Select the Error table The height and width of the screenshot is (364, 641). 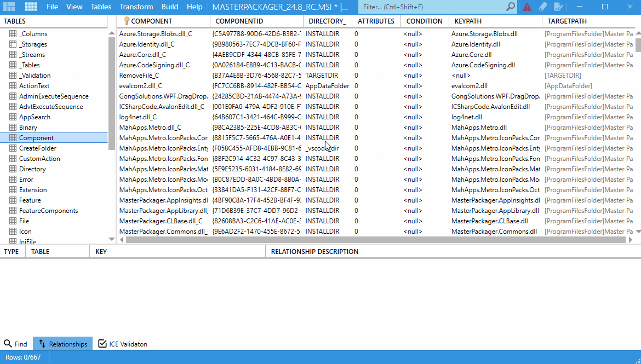click(26, 180)
